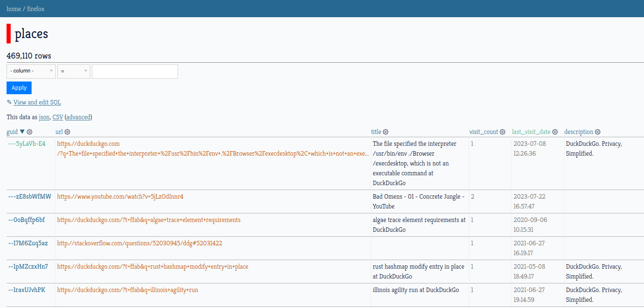Sort by the guid column header
This screenshot has width=644, height=308.
(12, 132)
